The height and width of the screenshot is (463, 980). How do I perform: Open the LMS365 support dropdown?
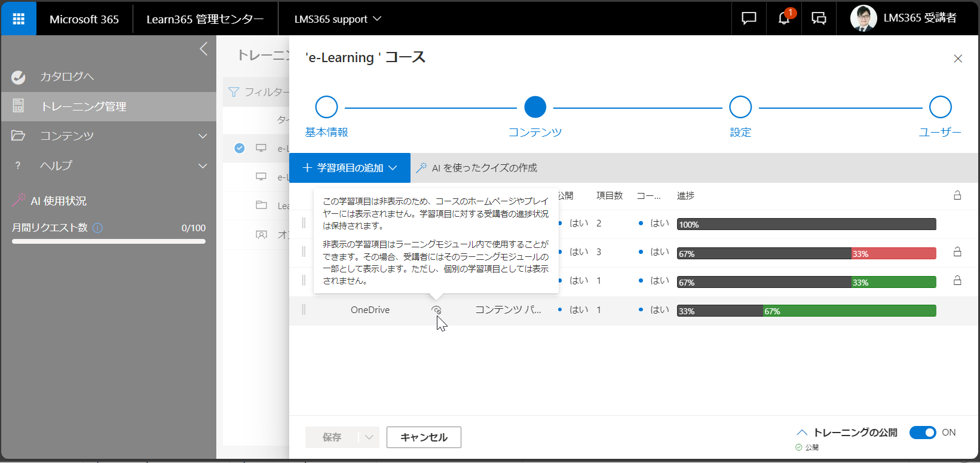(x=338, y=19)
